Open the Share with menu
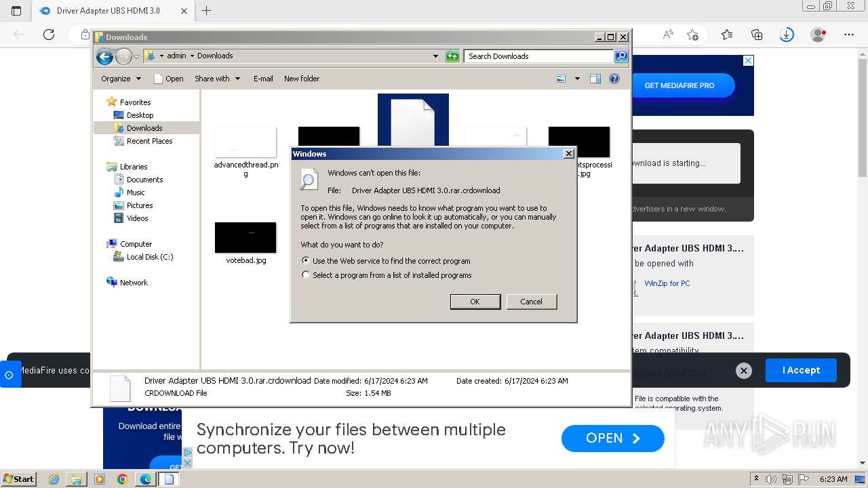Image resolution: width=868 pixels, height=488 pixels. [x=217, y=79]
